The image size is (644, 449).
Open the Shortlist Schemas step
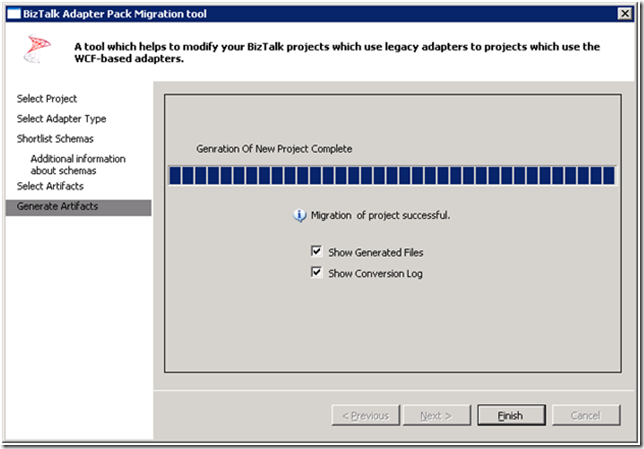click(x=55, y=139)
